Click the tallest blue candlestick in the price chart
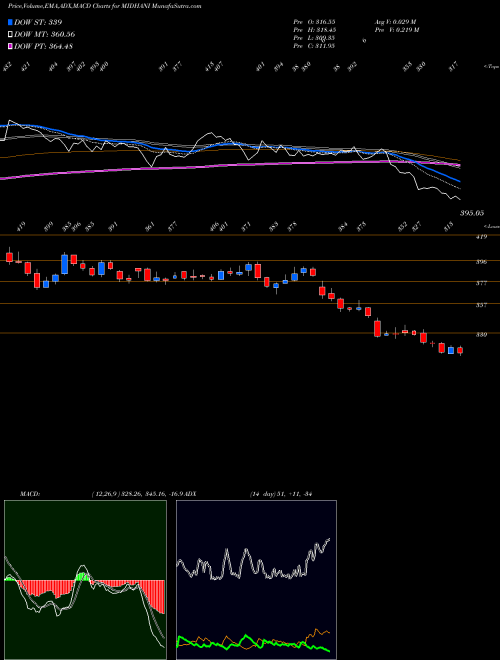The image size is (500, 660). click(x=64, y=264)
